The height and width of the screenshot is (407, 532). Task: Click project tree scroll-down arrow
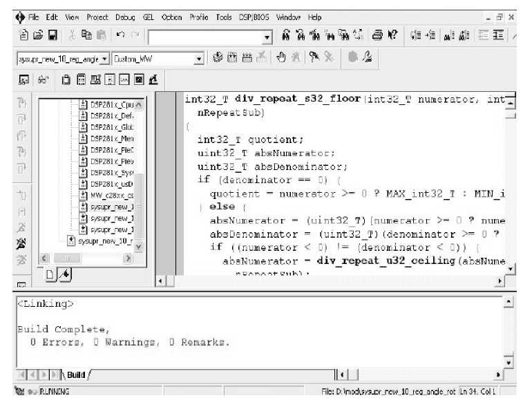click(139, 247)
